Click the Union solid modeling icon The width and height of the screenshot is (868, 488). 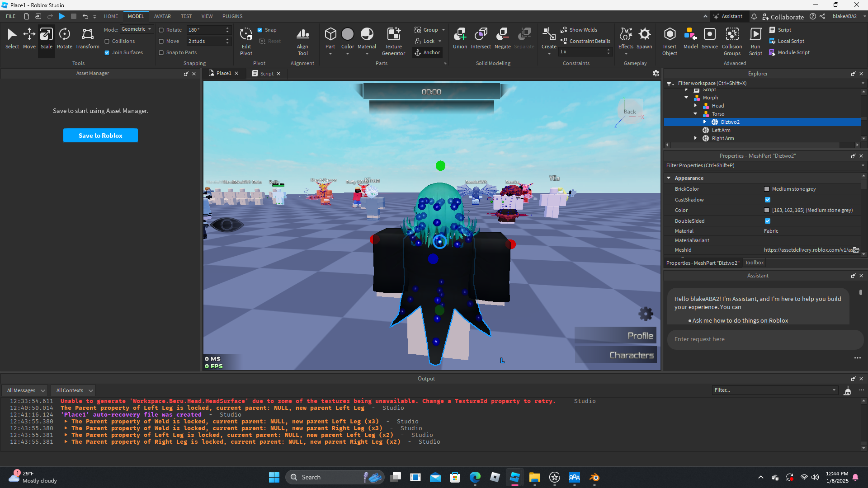point(460,38)
